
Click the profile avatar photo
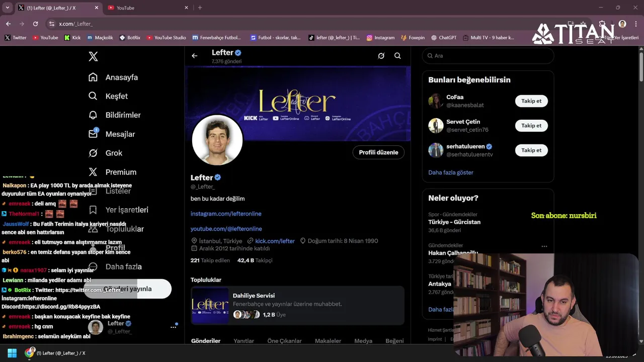[x=217, y=140]
